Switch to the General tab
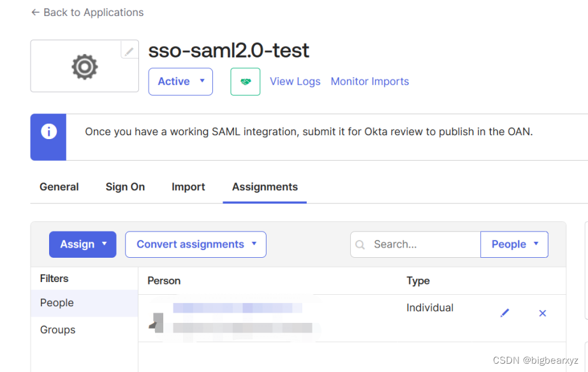588x372 pixels. 59,187
